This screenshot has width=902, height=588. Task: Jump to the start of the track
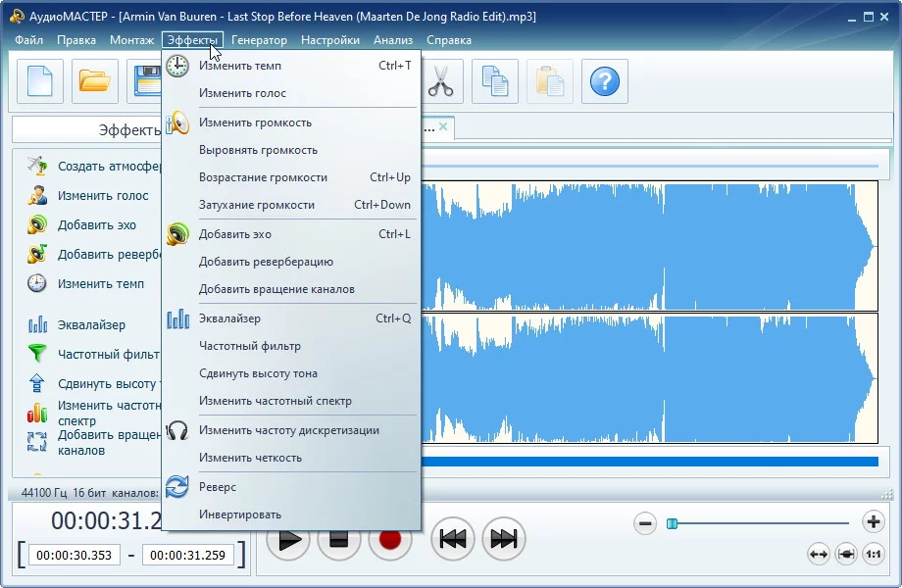[452, 539]
